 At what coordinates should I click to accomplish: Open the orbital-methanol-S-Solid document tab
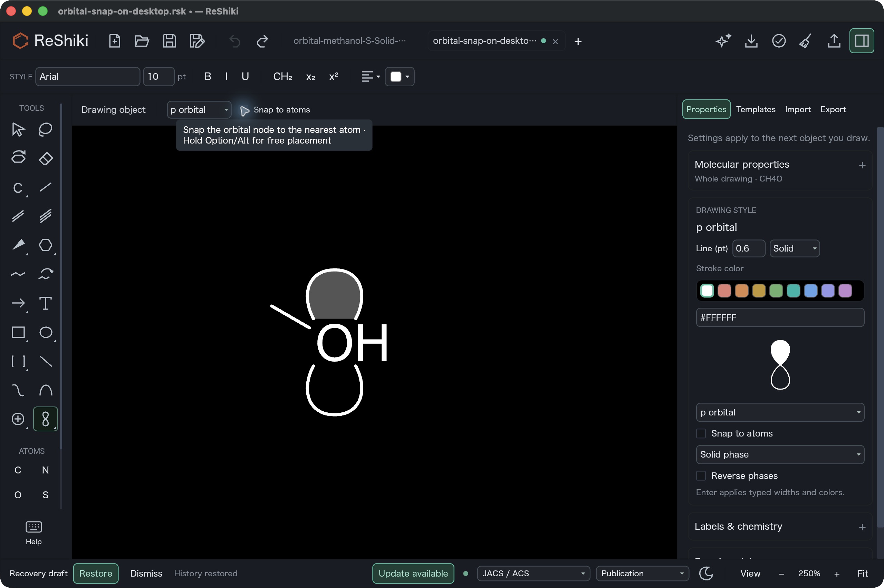coord(349,41)
